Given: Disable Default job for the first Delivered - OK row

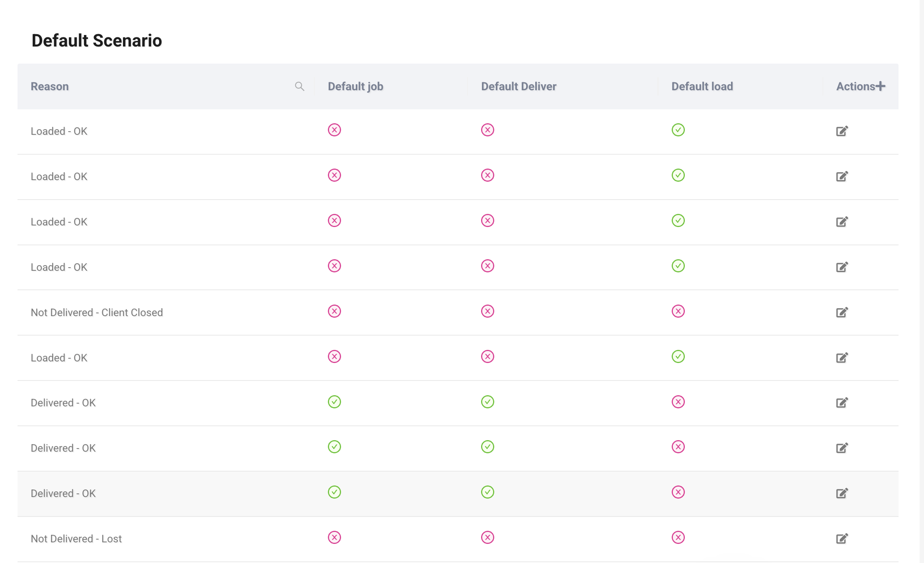Looking at the screenshot, I should tap(334, 402).
